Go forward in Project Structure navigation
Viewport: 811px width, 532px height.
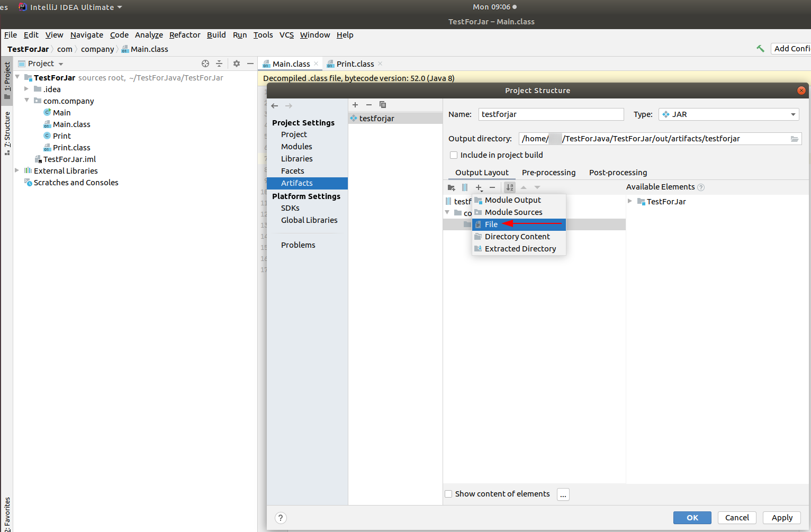pos(289,106)
